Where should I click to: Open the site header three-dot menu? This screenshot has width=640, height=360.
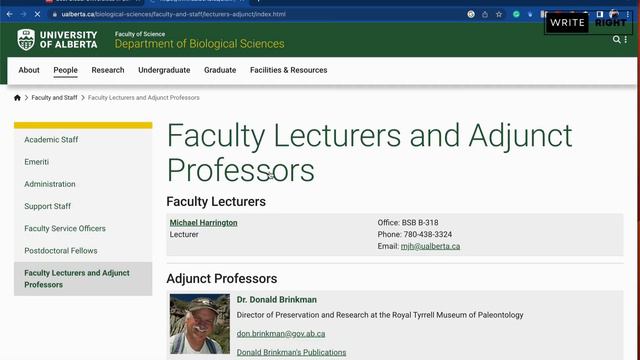626,40
